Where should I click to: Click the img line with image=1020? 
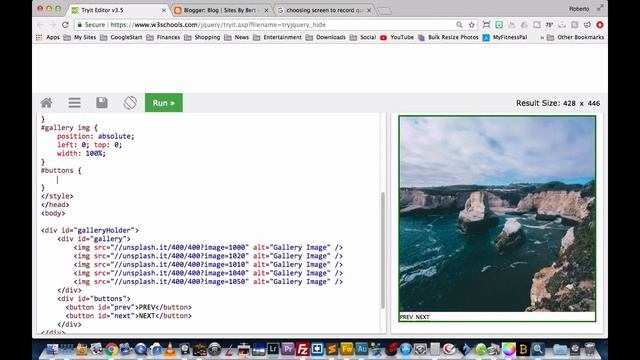[208, 256]
